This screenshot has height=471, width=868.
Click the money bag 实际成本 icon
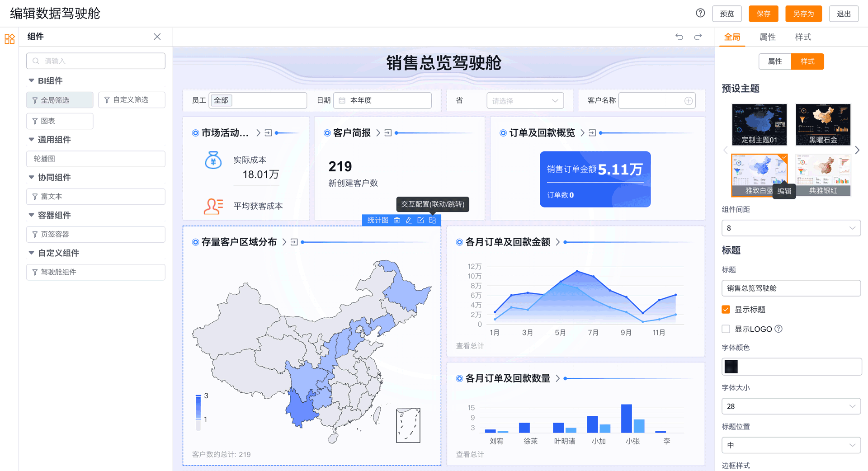pyautogui.click(x=213, y=160)
